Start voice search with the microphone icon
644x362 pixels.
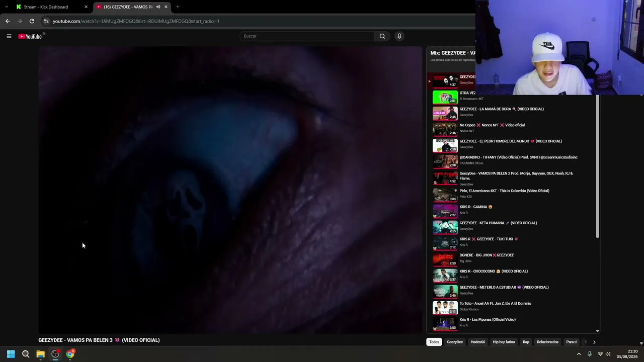click(x=399, y=36)
